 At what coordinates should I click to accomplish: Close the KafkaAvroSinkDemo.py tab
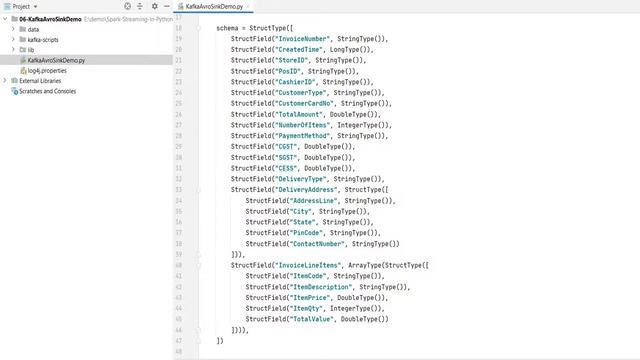click(248, 6)
